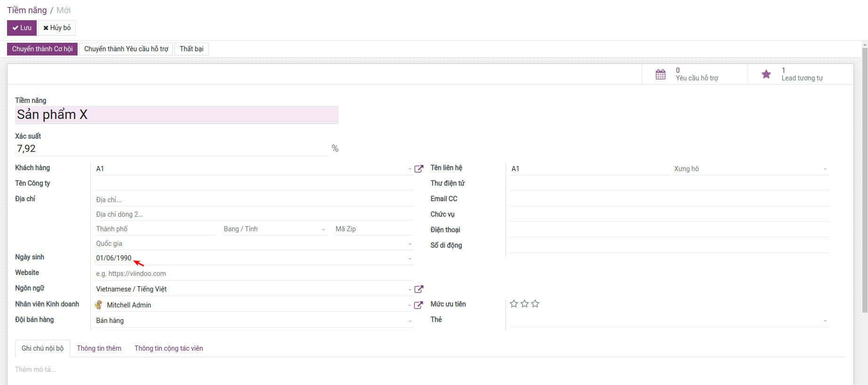
Task: Click the Tiềm năng breadcrumb link
Action: [27, 10]
